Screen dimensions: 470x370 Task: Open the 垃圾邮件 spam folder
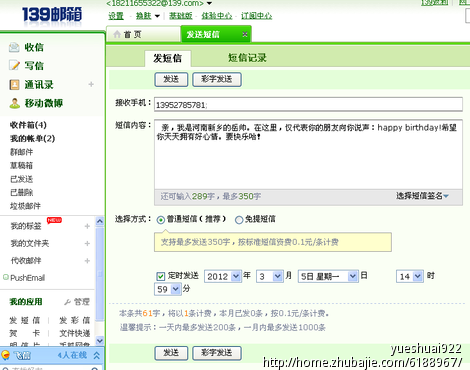[25, 206]
